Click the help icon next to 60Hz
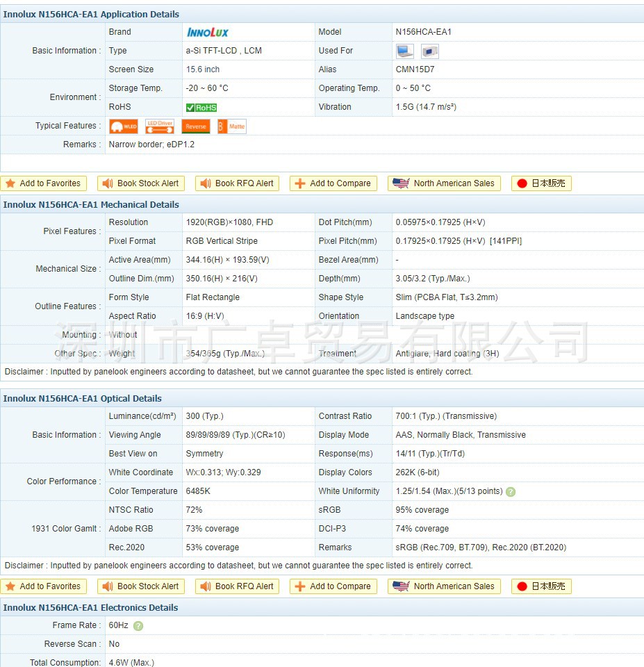Screen dimensions: 644x667 pos(138,626)
